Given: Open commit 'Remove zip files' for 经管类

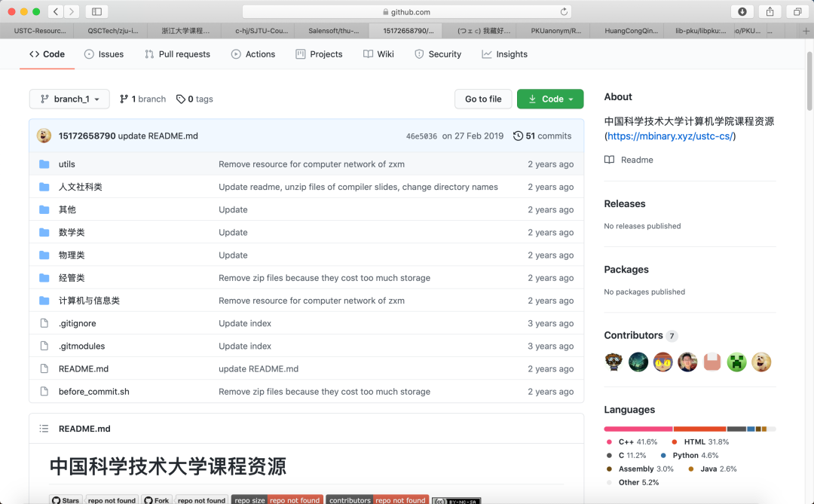Looking at the screenshot, I should point(324,278).
